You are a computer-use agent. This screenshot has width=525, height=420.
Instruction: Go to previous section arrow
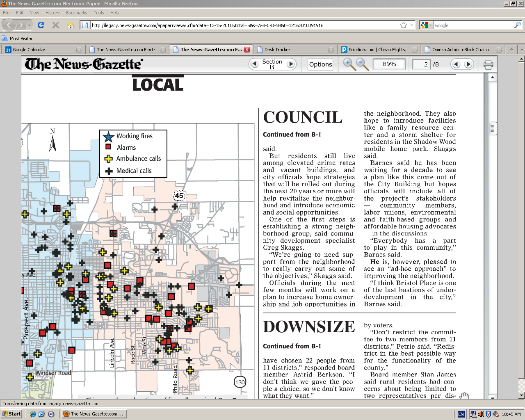254,64
